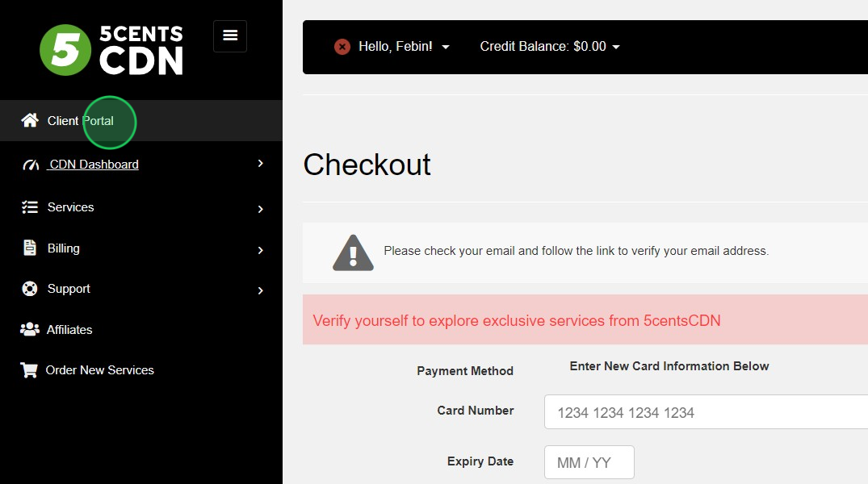Open the Hello, Febin! user dropdown
868x484 pixels.
(404, 47)
